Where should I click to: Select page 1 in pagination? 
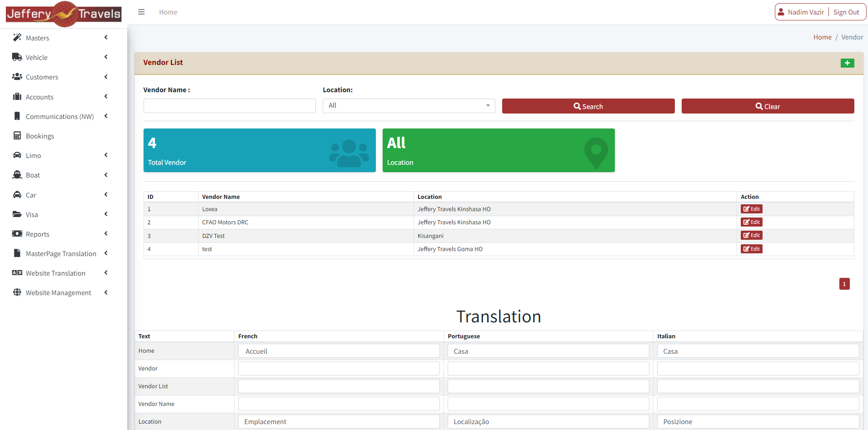(844, 284)
